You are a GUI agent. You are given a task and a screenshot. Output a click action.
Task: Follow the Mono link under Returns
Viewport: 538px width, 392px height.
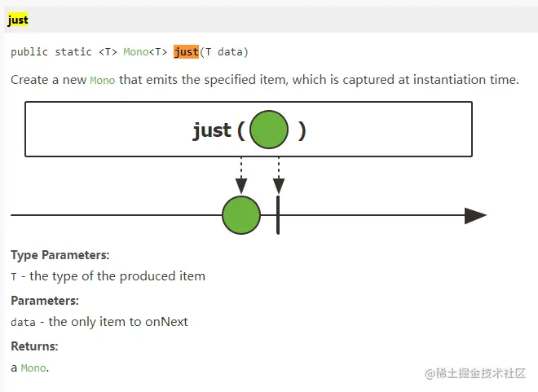coord(33,368)
